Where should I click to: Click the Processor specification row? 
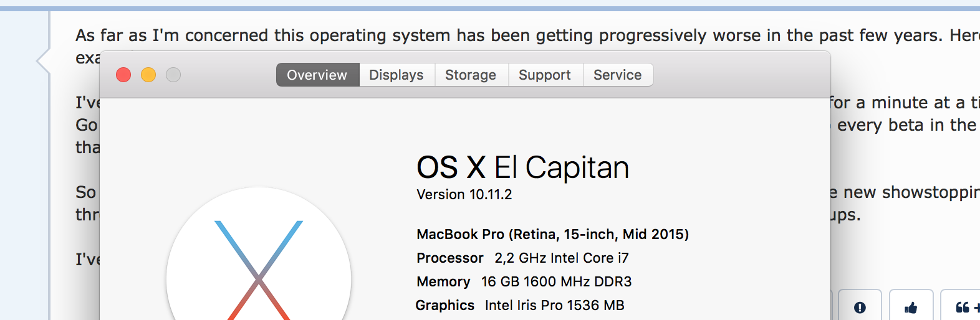pyautogui.click(x=522, y=258)
